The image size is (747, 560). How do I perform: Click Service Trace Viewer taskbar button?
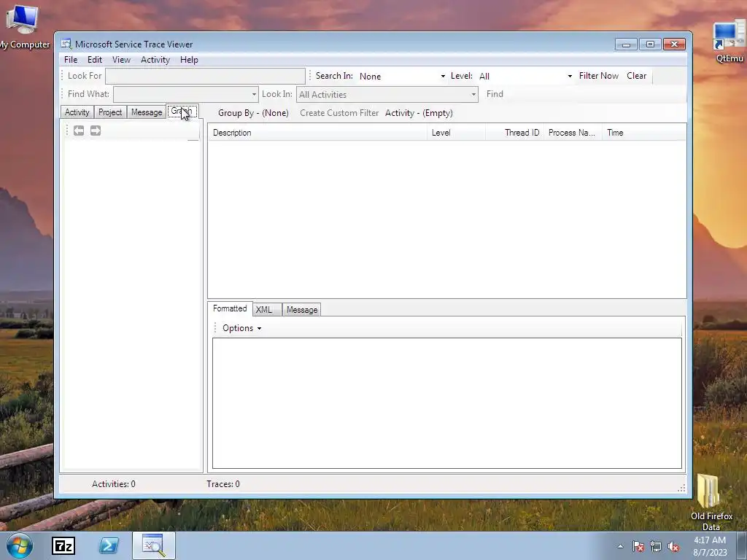click(153, 545)
